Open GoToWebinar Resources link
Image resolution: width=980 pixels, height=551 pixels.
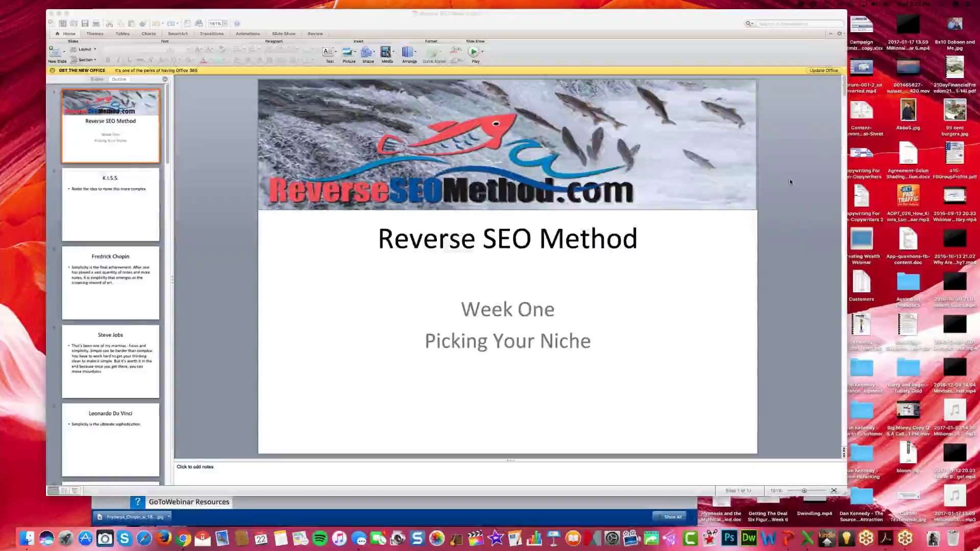click(x=189, y=502)
